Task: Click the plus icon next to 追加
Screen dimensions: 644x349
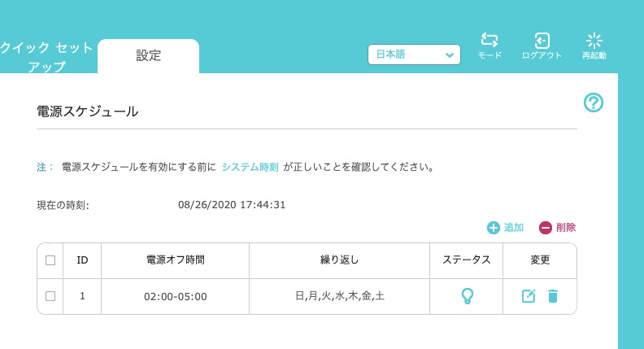Action: tap(494, 228)
